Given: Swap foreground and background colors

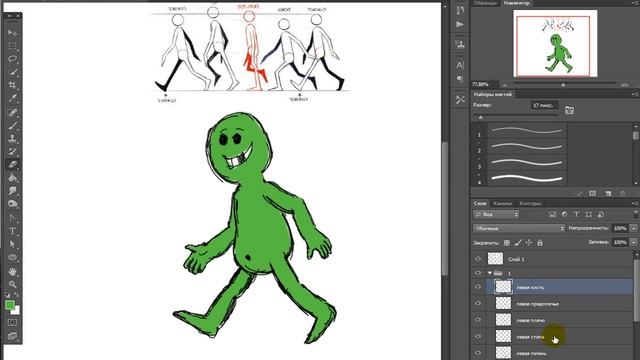Looking at the screenshot, I should (17, 295).
